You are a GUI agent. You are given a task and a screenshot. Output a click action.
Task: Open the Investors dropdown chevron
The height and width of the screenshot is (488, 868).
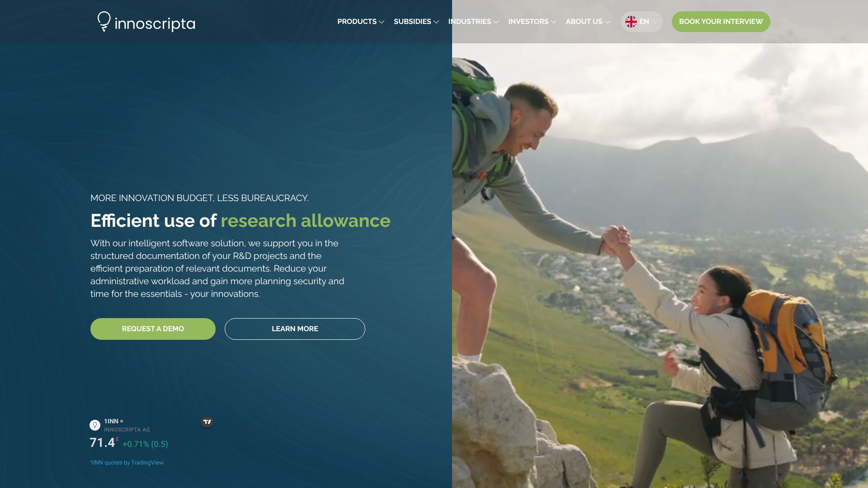[x=554, y=22]
